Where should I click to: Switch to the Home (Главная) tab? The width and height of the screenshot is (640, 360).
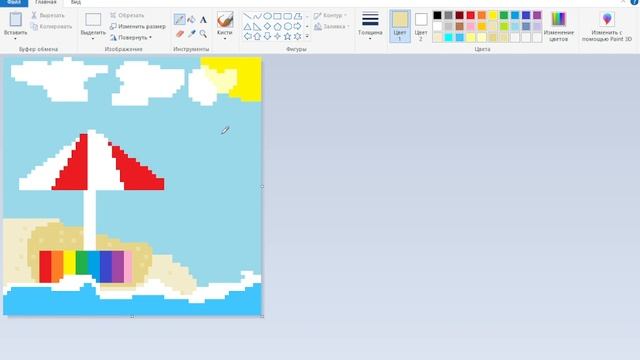tap(46, 2)
